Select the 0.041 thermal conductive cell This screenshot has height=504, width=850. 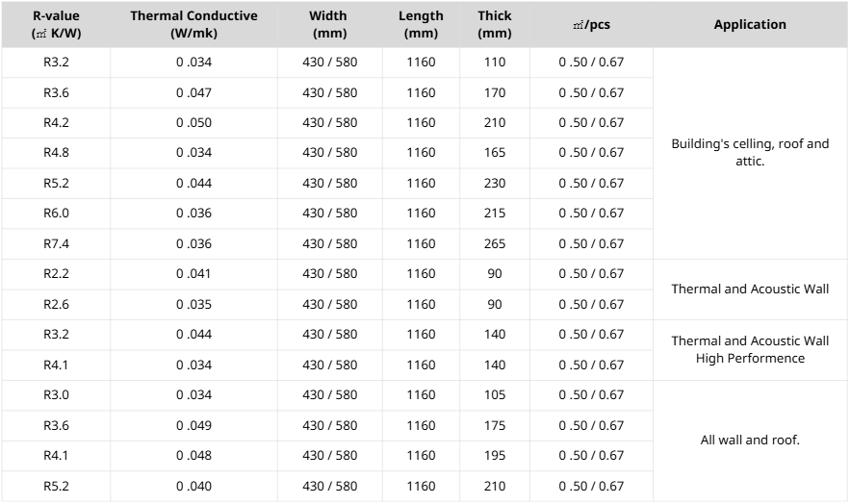tap(193, 274)
